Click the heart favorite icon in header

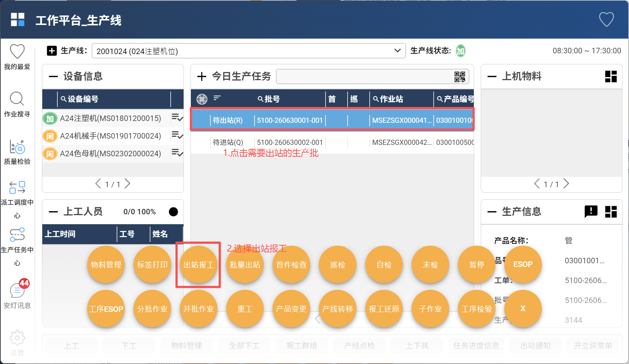607,19
